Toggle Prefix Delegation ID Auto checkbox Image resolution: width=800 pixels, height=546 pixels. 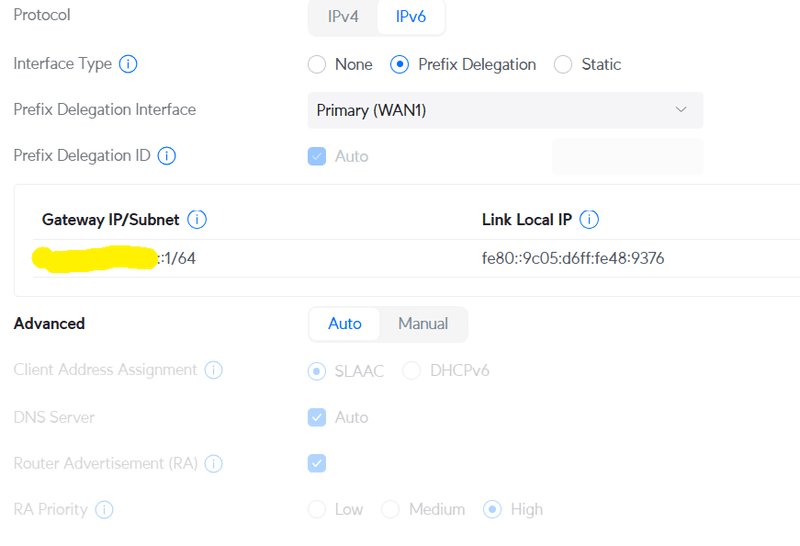[x=317, y=157]
